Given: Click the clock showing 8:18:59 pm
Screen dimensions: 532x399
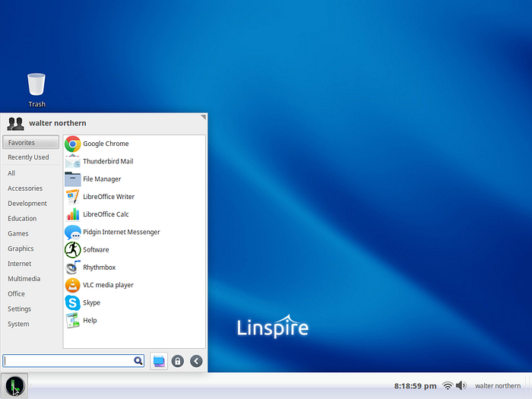Looking at the screenshot, I should coord(415,386).
